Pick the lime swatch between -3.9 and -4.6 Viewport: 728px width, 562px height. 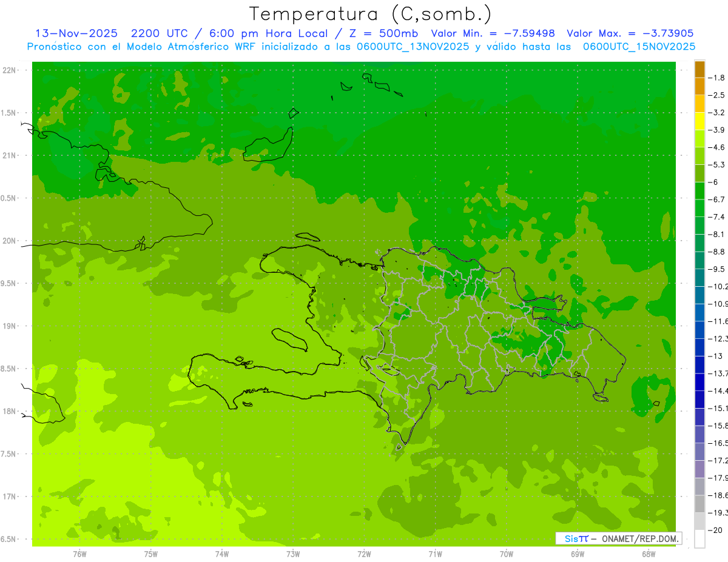click(699, 139)
